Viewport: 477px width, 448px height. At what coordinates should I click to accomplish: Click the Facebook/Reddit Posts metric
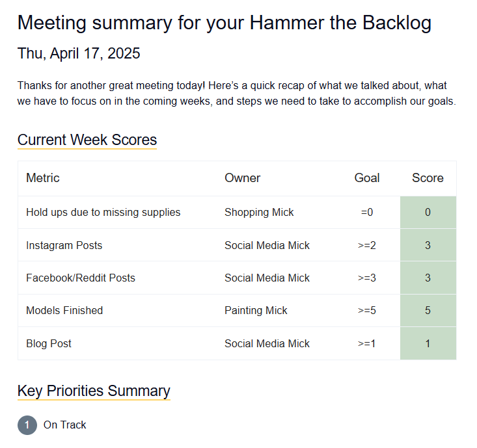(x=80, y=278)
